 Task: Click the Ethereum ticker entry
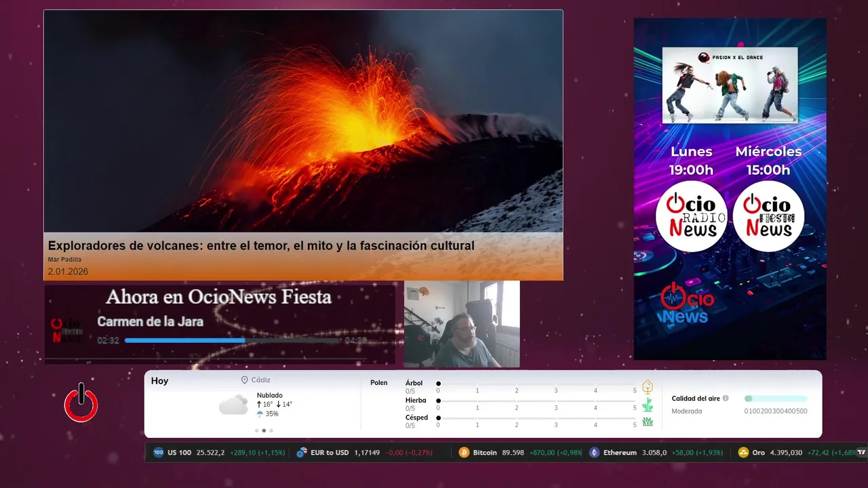[x=656, y=452]
